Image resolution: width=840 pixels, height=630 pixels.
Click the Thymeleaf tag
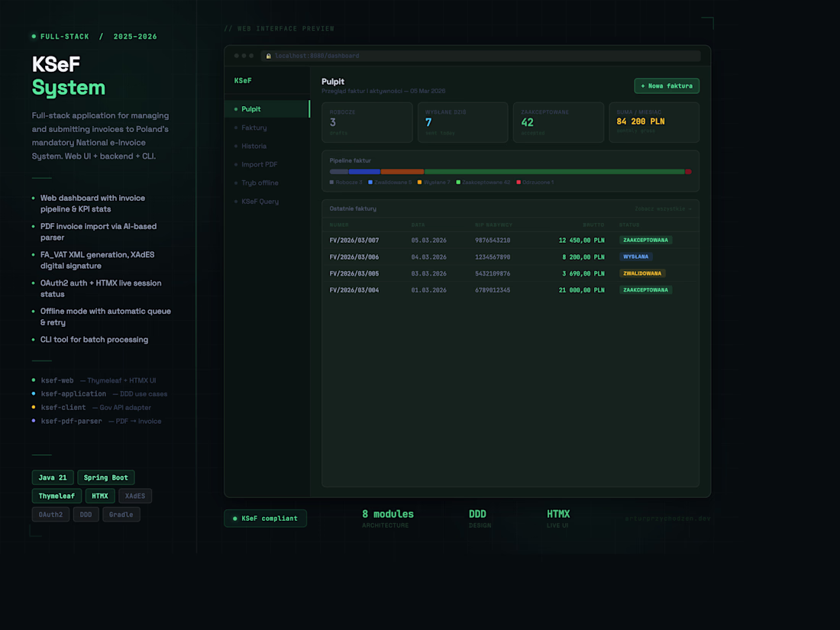click(57, 496)
